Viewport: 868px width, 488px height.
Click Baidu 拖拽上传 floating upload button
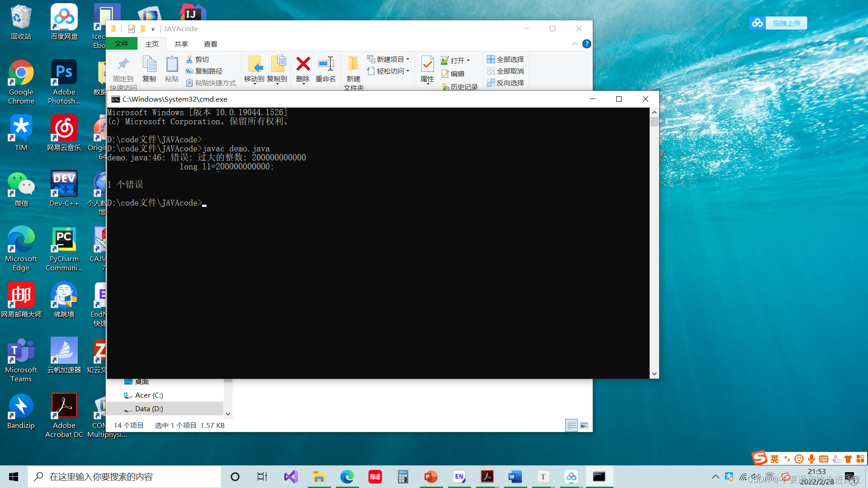coord(778,23)
